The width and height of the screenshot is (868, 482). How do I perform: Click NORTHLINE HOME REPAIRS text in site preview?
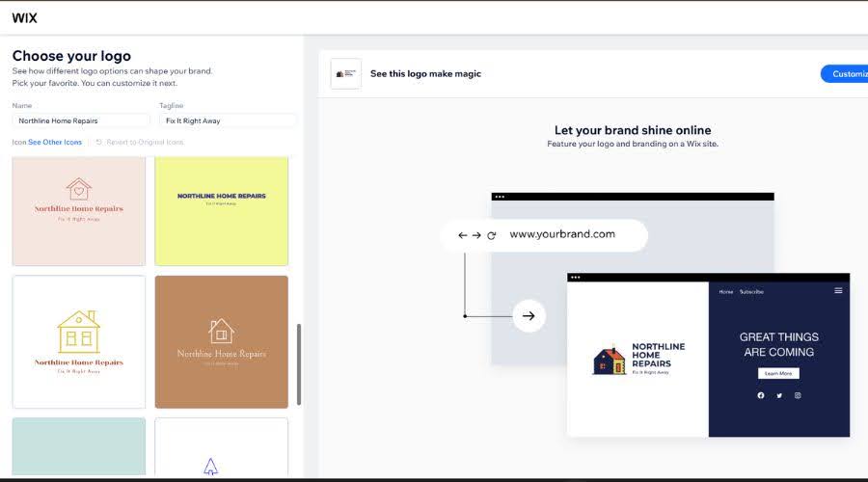[658, 355]
